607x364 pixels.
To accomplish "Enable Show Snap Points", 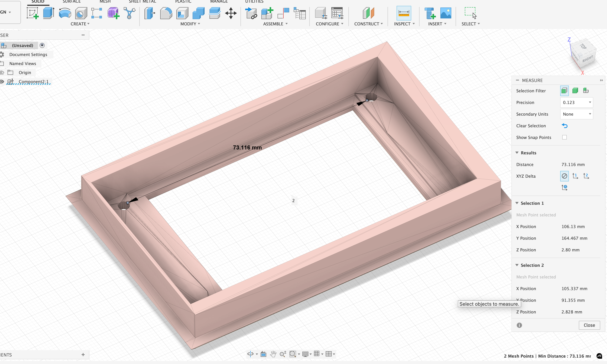I will pyautogui.click(x=565, y=137).
